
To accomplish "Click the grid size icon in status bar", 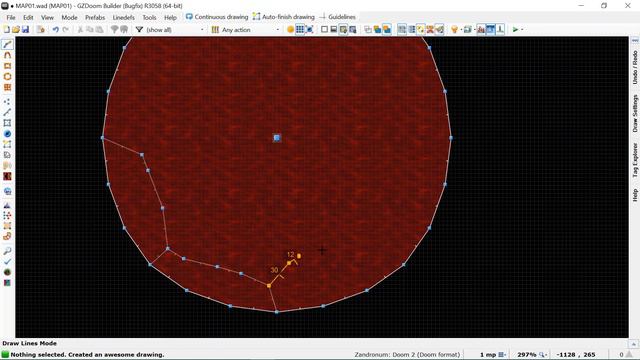I will 502,355.
